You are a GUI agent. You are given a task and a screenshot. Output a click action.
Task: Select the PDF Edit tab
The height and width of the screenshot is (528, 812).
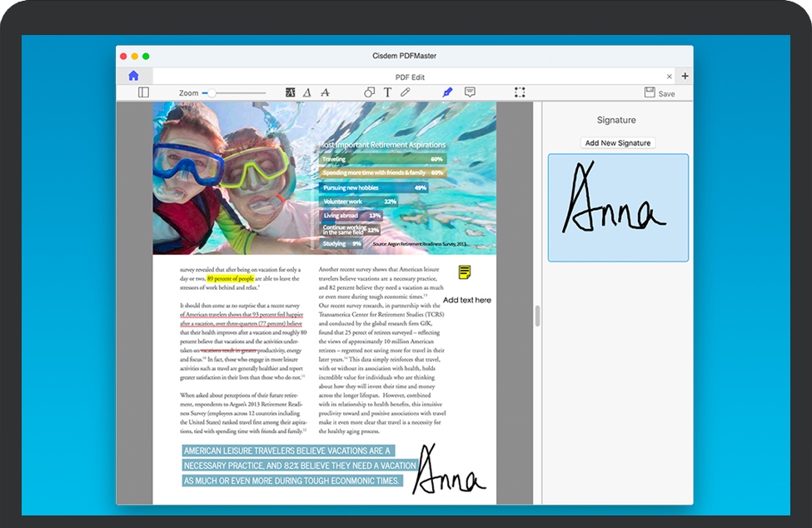(x=409, y=77)
